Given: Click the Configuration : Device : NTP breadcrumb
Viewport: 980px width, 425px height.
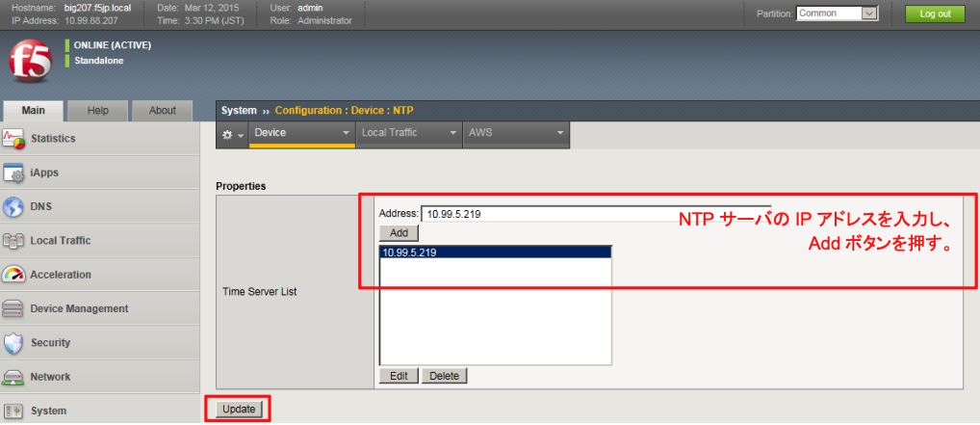Looking at the screenshot, I should pyautogui.click(x=345, y=110).
